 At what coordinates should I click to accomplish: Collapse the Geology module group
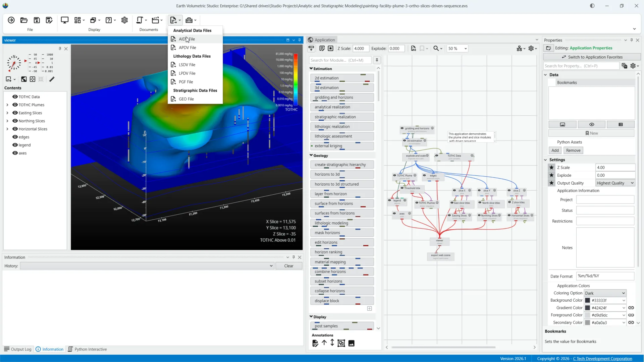(x=311, y=155)
